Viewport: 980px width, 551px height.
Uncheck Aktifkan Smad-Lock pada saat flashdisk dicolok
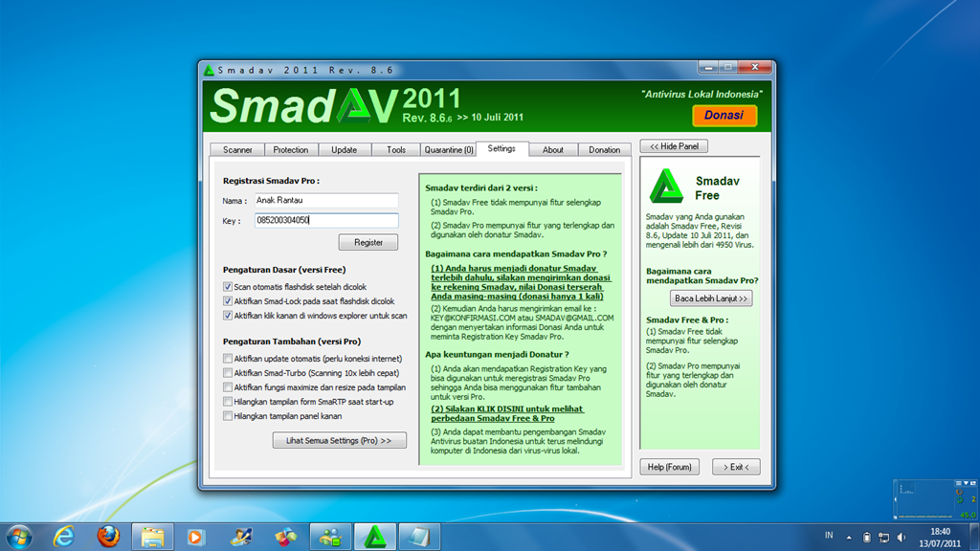click(228, 301)
